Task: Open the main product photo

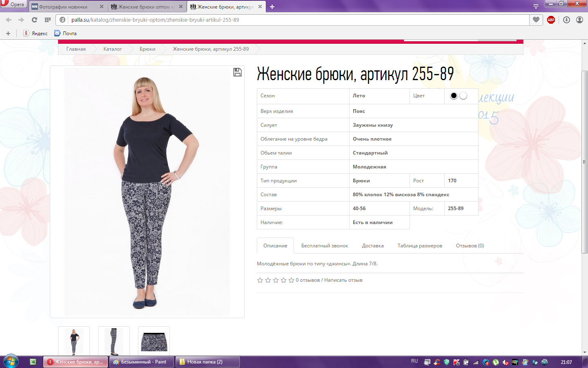Action: coord(147,192)
